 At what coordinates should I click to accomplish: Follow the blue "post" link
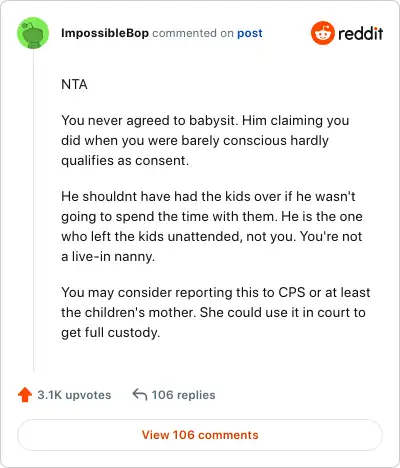pyautogui.click(x=250, y=33)
